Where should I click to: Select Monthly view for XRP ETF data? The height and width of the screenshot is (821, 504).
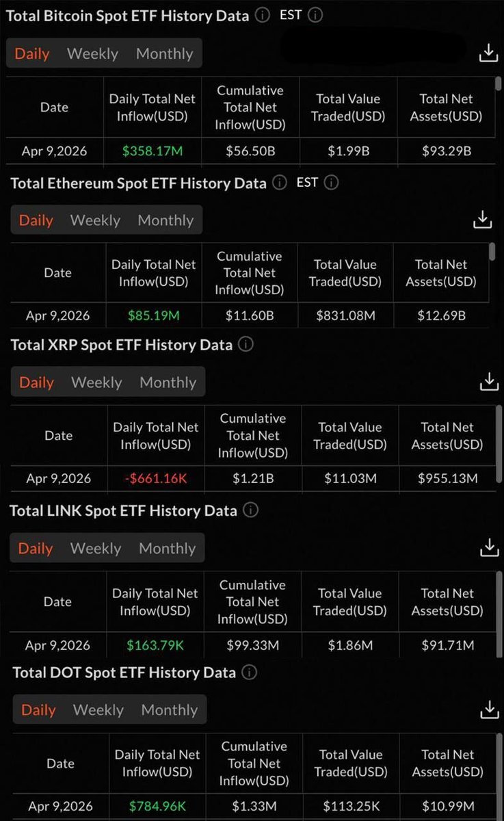click(168, 382)
